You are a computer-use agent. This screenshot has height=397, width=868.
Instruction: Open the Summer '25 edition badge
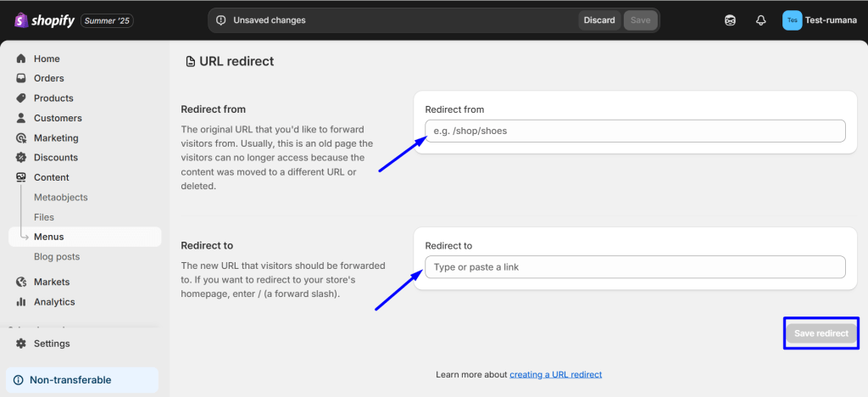pyautogui.click(x=107, y=20)
